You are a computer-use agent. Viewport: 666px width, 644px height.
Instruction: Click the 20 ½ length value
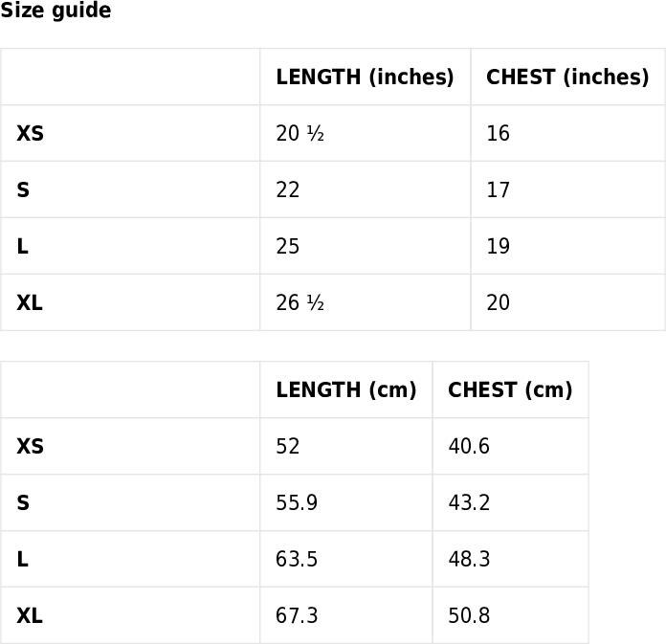(300, 133)
